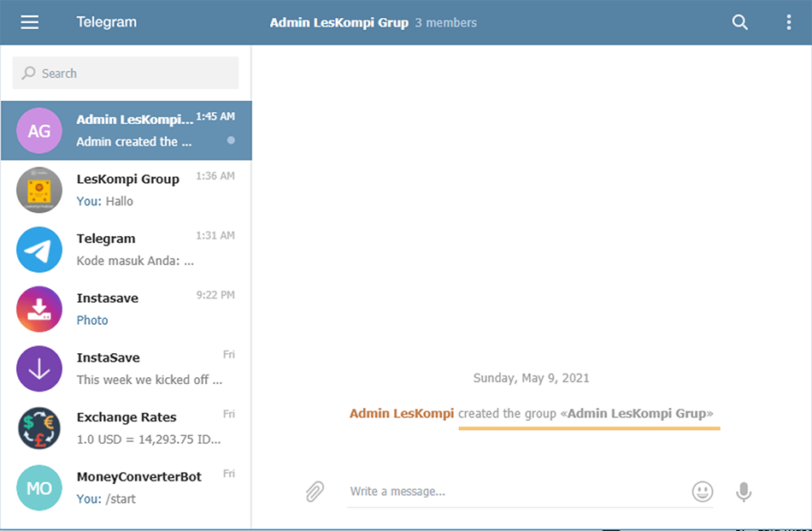Click the Exchange Rates currency avatar
This screenshot has height=531, width=812.
point(39,428)
